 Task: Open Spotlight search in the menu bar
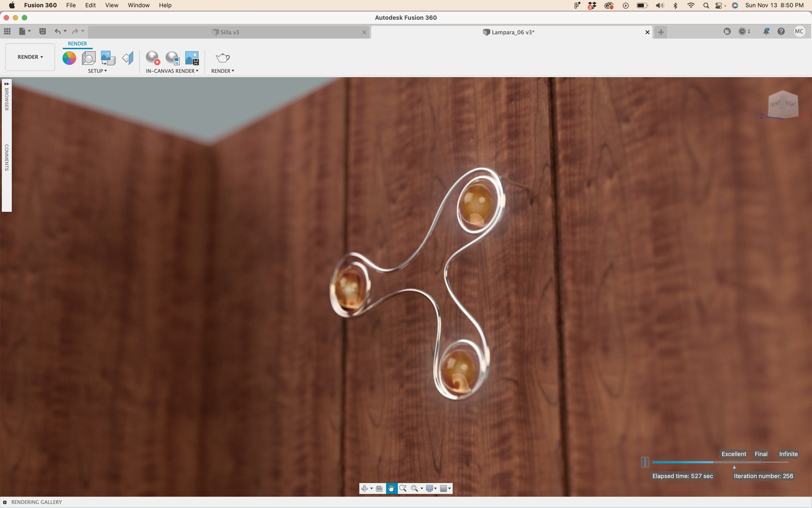[x=706, y=5]
